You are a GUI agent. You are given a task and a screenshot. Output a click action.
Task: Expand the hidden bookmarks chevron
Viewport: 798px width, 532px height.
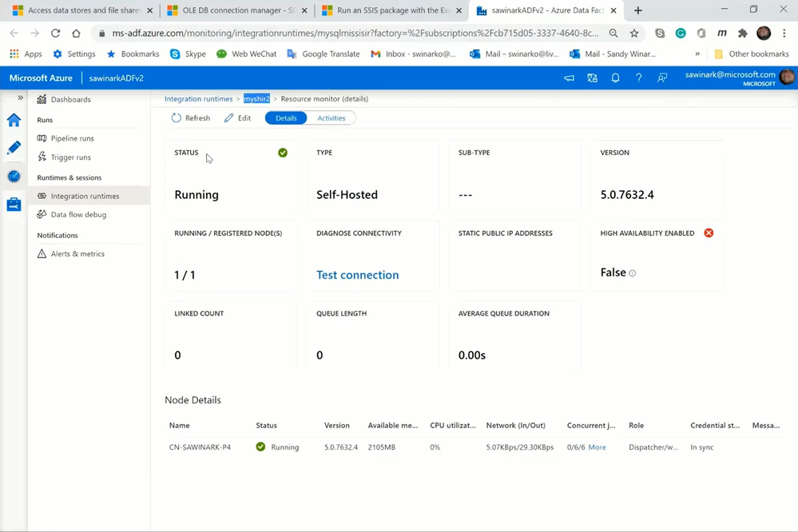pyautogui.click(x=697, y=54)
